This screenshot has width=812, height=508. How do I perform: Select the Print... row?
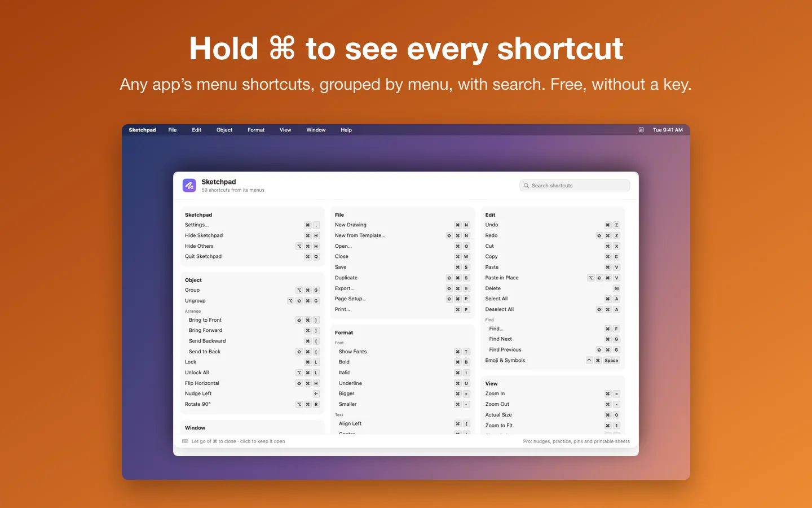pyautogui.click(x=402, y=309)
